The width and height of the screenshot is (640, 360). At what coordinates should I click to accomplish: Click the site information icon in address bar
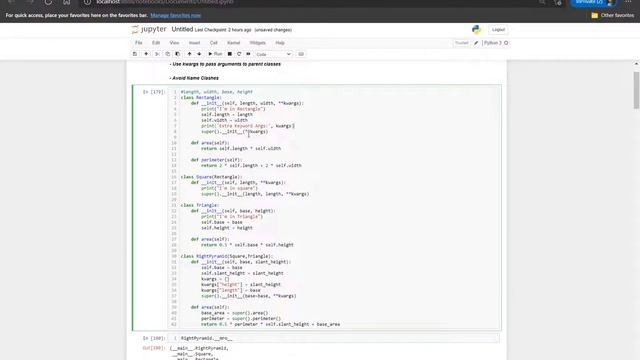pos(87,2)
